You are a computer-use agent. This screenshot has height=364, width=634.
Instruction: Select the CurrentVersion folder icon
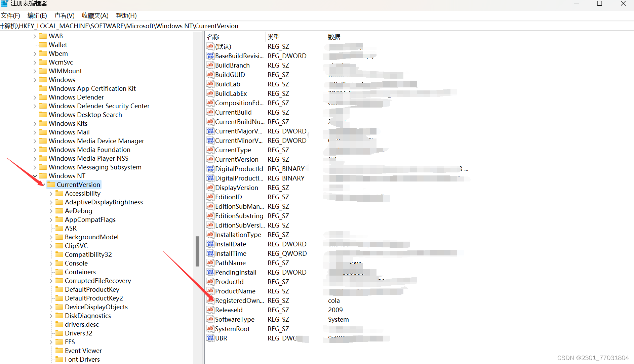[x=51, y=184]
